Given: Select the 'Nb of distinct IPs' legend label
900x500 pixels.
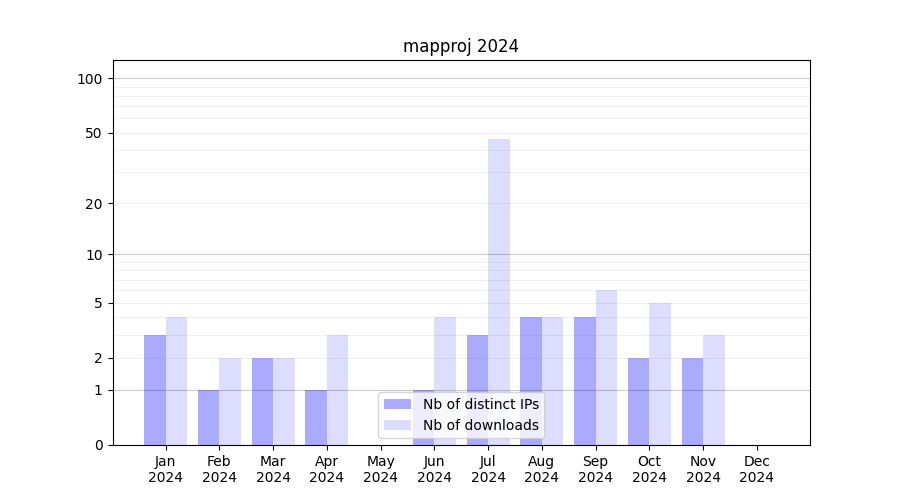Looking at the screenshot, I should [x=480, y=404].
